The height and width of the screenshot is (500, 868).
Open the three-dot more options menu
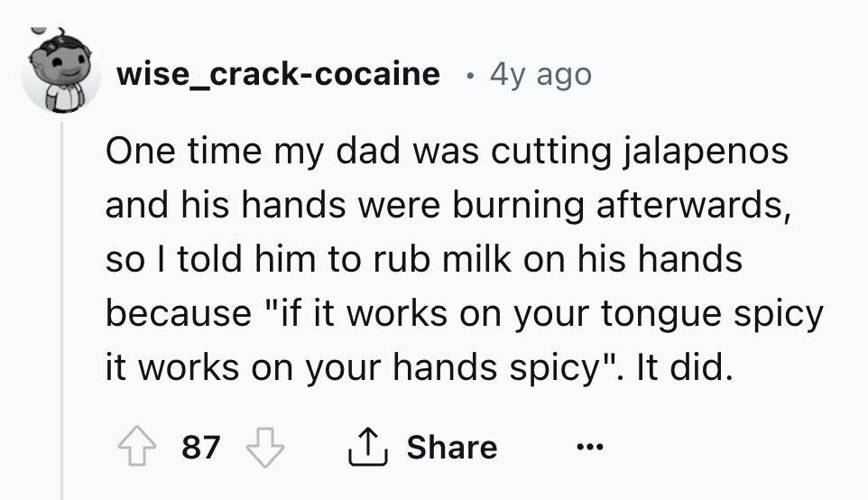pyautogui.click(x=589, y=446)
